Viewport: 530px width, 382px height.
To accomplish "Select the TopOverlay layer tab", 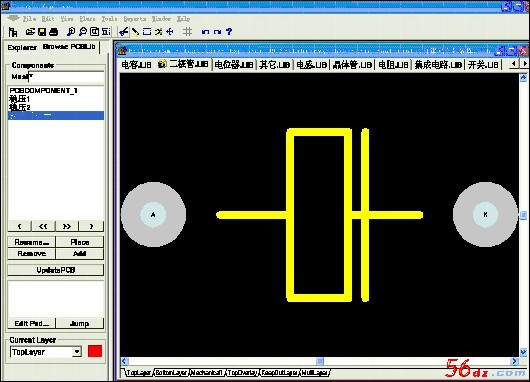I will pyautogui.click(x=243, y=373).
